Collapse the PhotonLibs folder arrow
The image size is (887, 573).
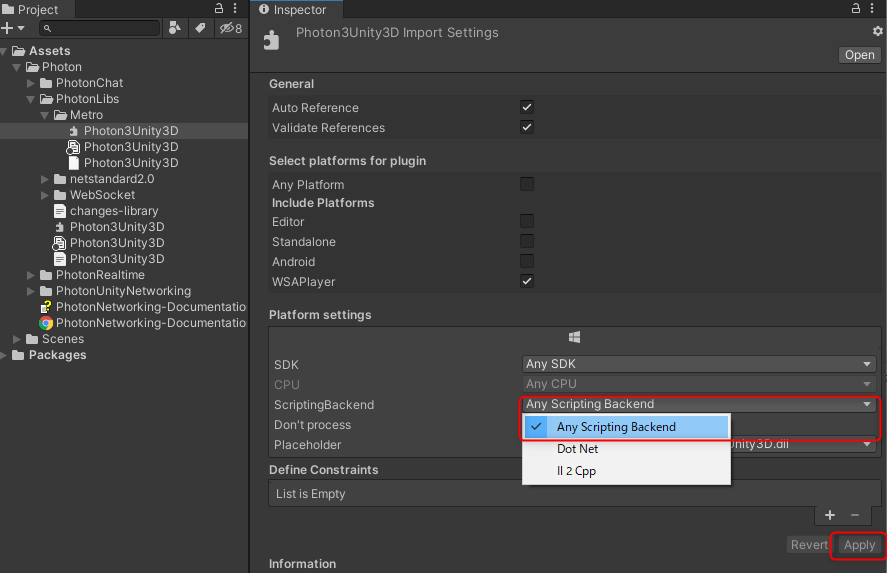click(31, 99)
